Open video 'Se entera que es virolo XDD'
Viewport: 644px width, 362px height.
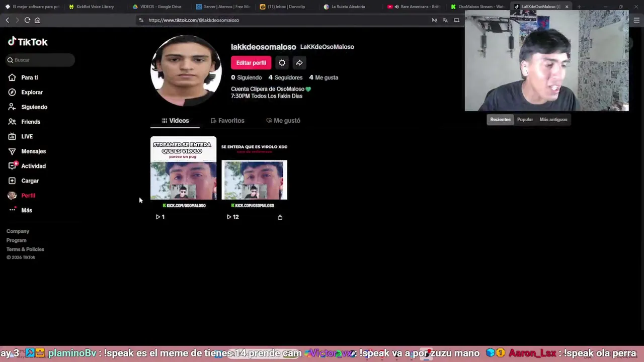pos(254,174)
